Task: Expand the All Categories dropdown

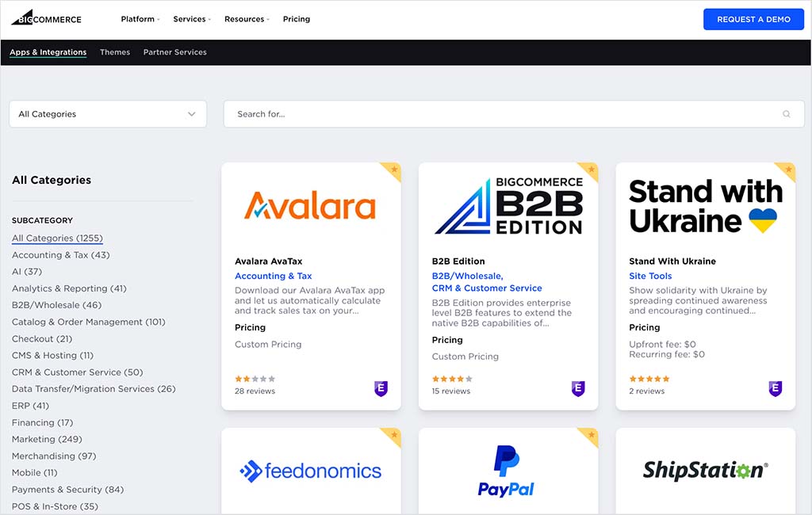Action: tap(108, 114)
